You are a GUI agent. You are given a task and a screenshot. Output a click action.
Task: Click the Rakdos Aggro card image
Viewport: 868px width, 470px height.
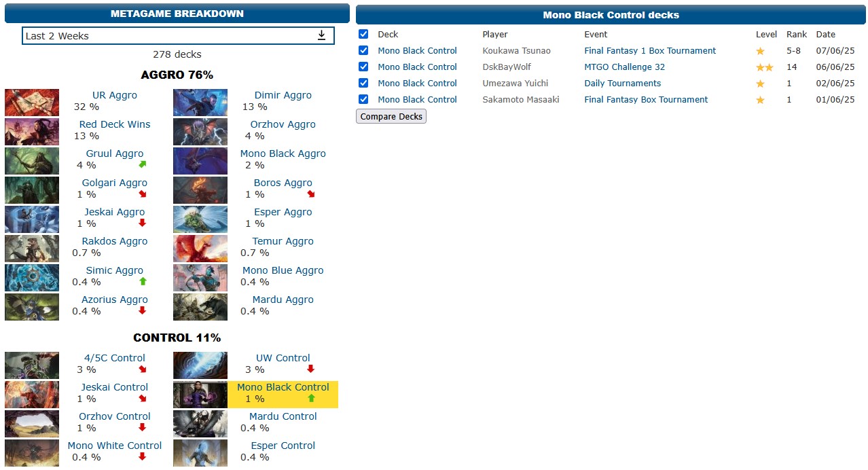point(32,249)
